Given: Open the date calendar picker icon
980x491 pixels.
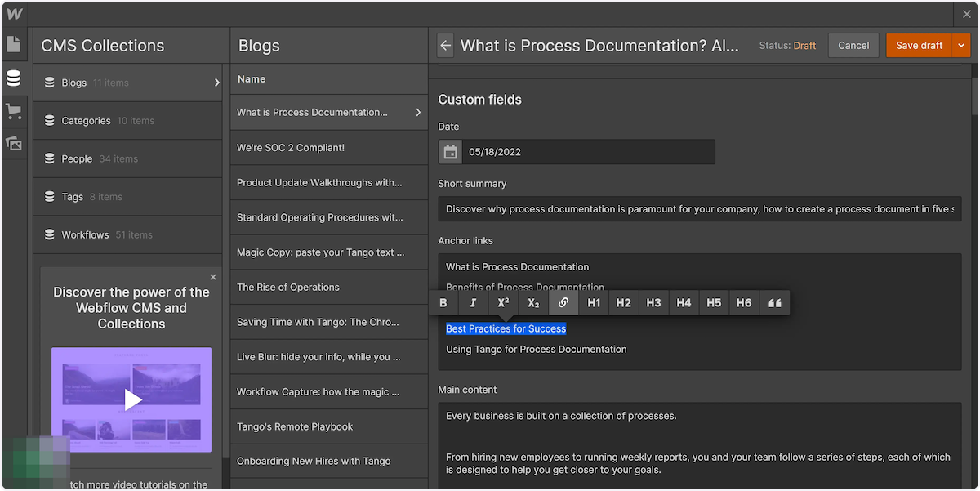Looking at the screenshot, I should (450, 152).
